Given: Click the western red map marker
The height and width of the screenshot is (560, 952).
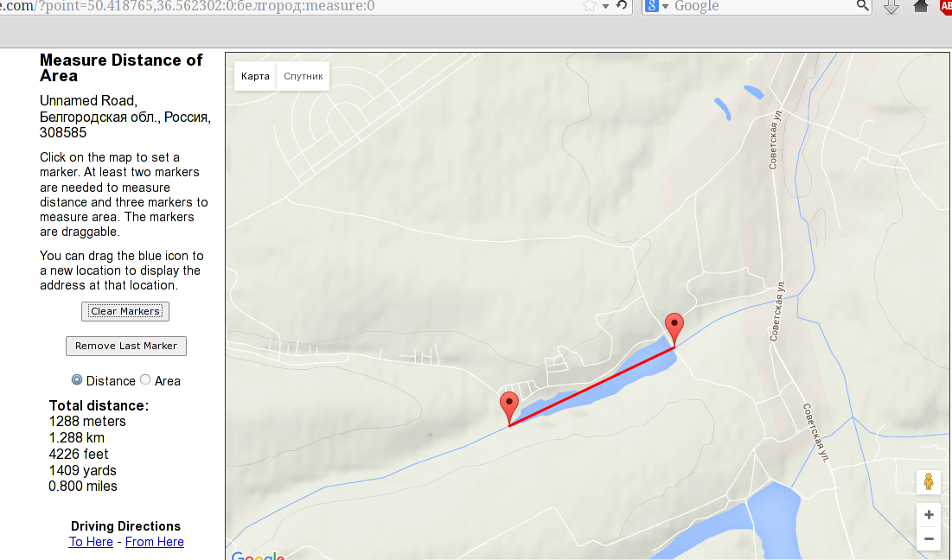Looking at the screenshot, I should (x=508, y=408).
